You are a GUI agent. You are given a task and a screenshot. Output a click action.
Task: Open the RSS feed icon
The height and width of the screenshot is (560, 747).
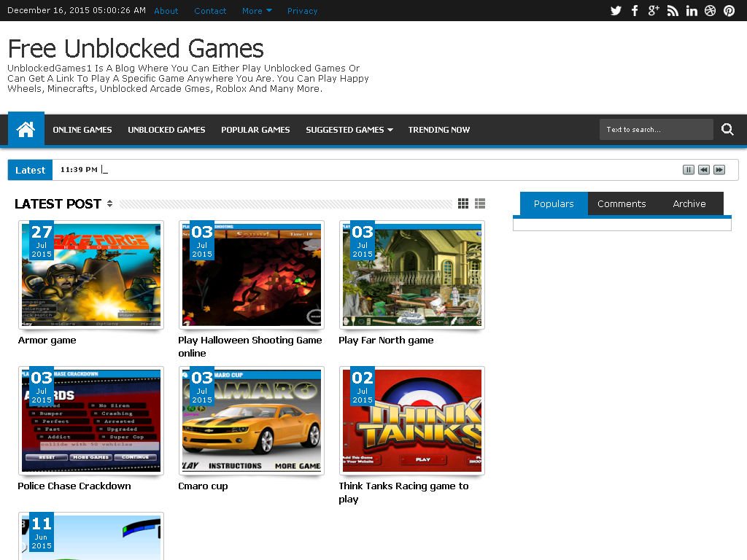pos(673,11)
